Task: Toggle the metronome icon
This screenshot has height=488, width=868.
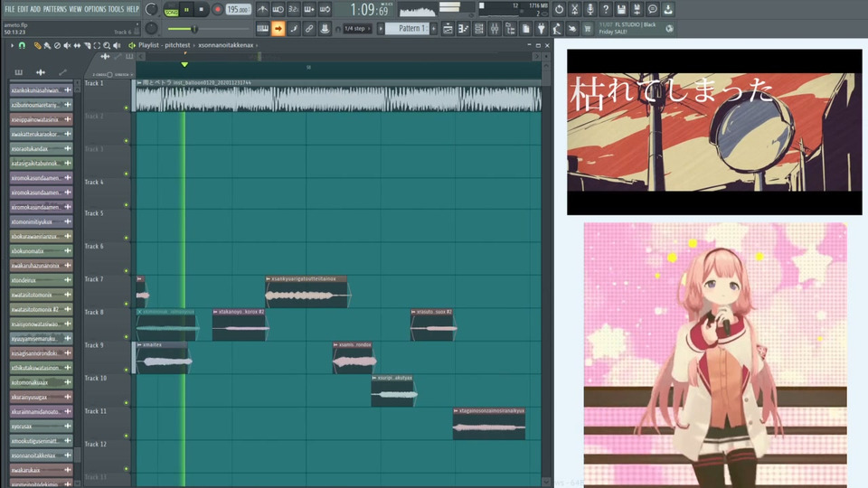Action: coord(262,9)
